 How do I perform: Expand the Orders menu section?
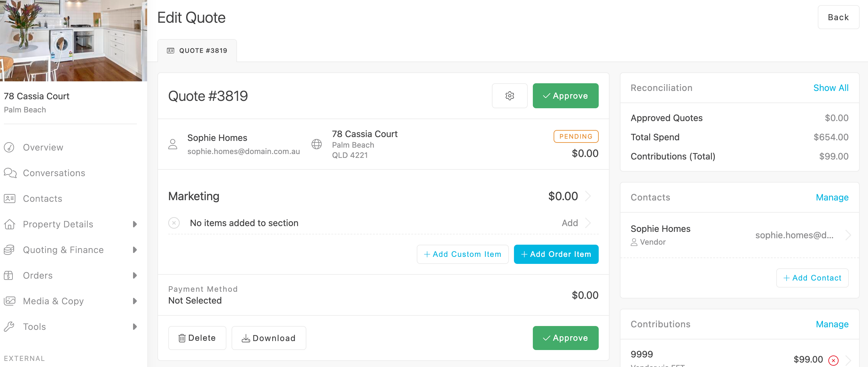pyautogui.click(x=135, y=276)
